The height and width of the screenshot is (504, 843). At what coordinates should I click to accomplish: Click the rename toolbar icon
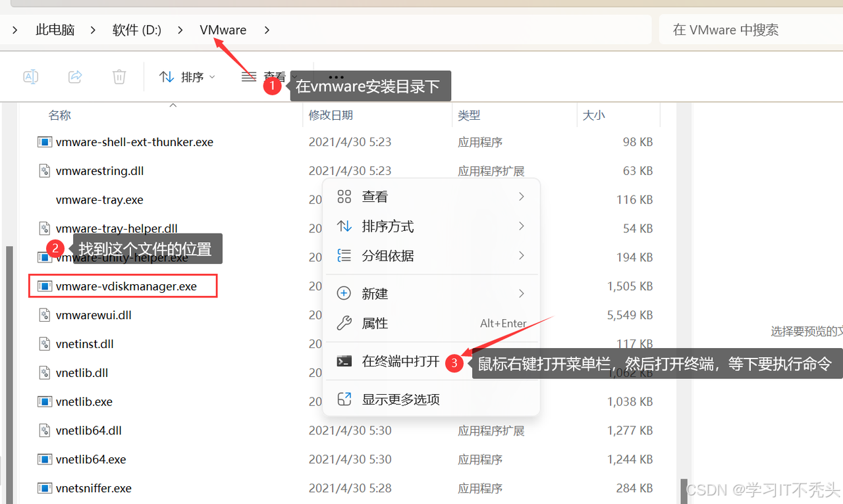[x=30, y=77]
